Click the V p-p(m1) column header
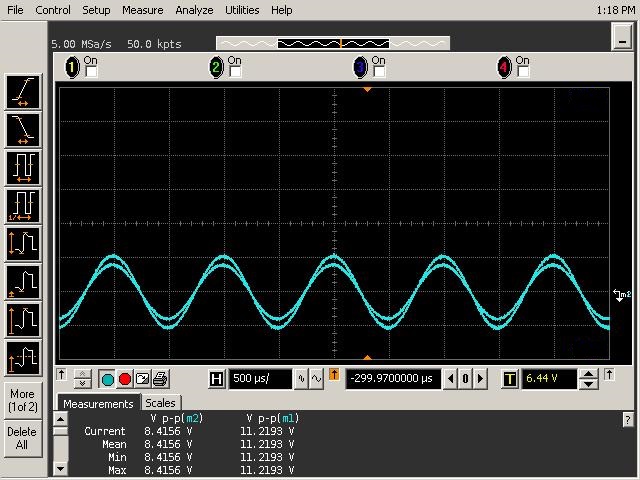640x480 pixels. tap(273, 418)
